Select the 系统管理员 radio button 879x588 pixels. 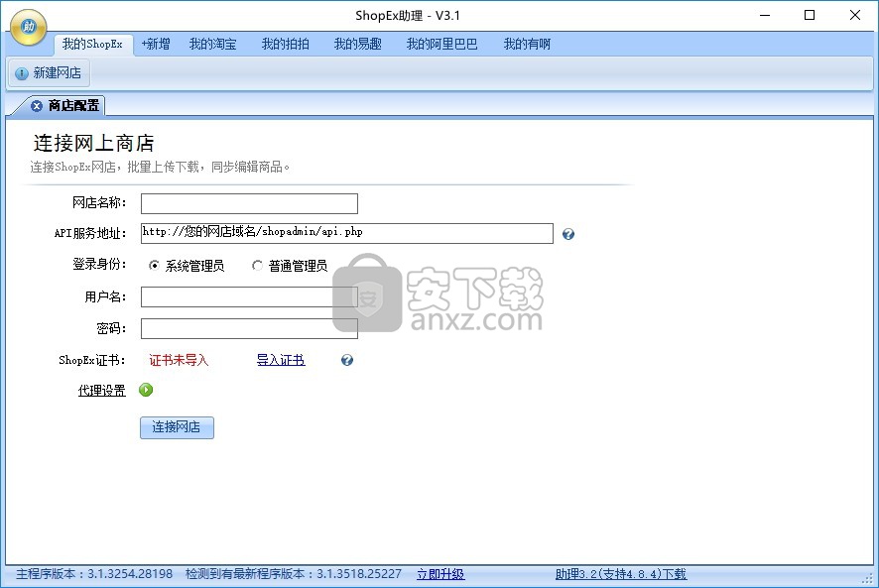tap(154, 265)
